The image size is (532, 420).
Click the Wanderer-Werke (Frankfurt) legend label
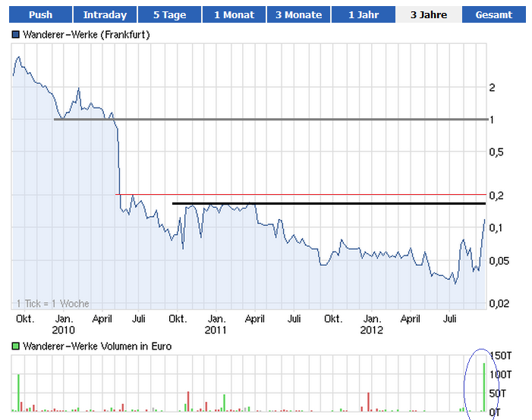pyautogui.click(x=87, y=35)
